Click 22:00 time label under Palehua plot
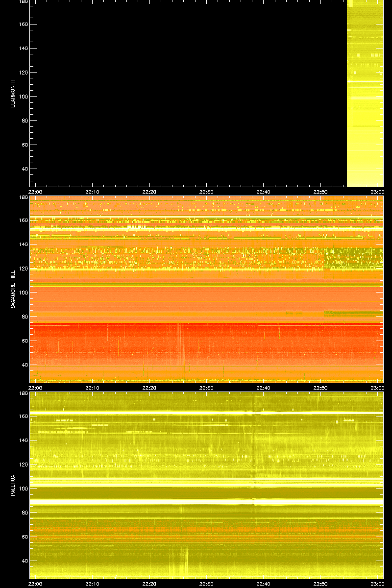Screen dimensions: 392x588 [35, 584]
